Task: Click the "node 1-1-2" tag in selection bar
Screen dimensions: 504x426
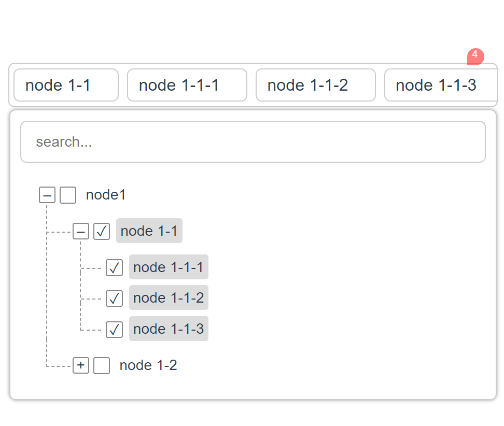Action: point(315,85)
